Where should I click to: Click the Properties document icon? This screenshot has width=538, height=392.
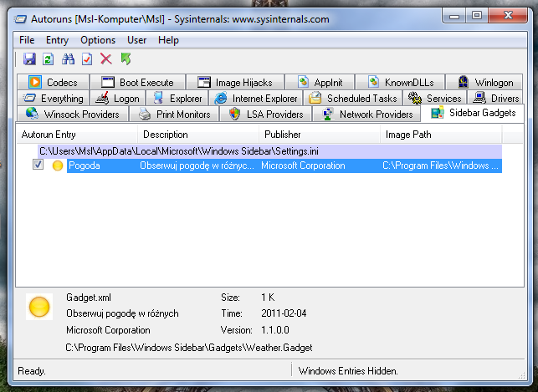87,59
